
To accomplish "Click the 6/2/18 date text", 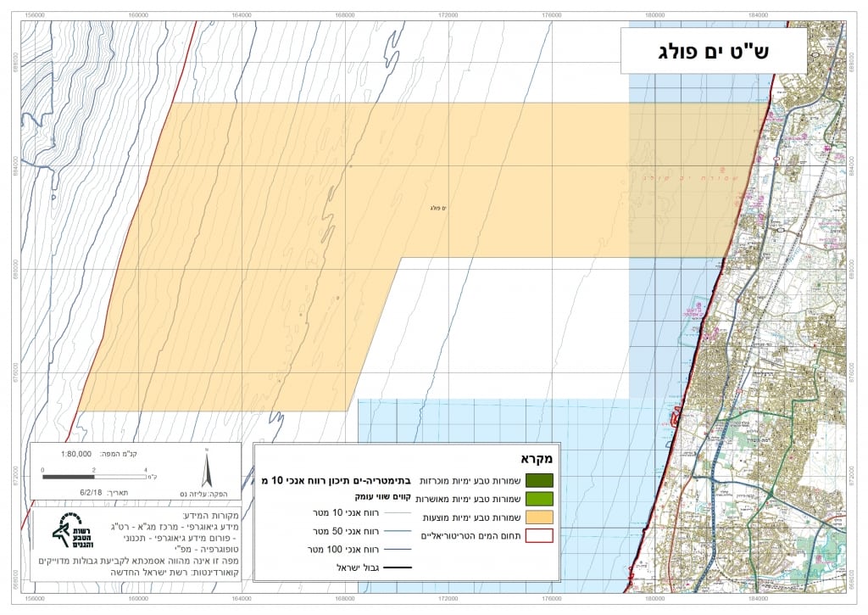I will coord(93,492).
